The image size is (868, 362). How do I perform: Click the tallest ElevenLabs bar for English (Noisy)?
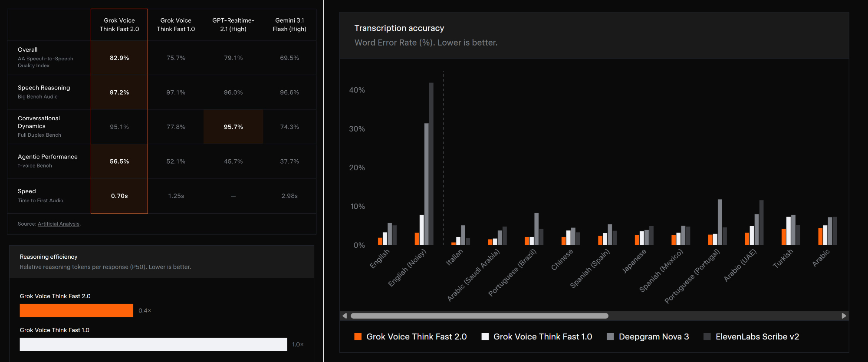pyautogui.click(x=431, y=164)
